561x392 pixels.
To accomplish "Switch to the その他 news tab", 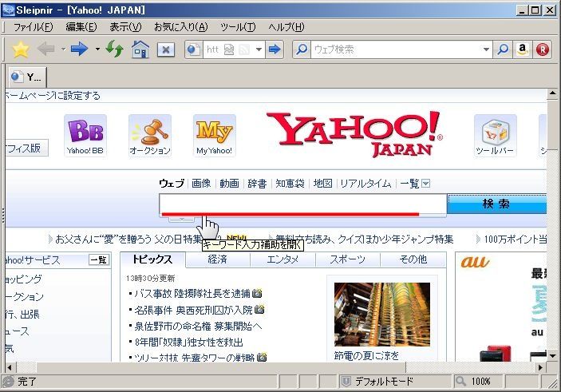I will (413, 259).
